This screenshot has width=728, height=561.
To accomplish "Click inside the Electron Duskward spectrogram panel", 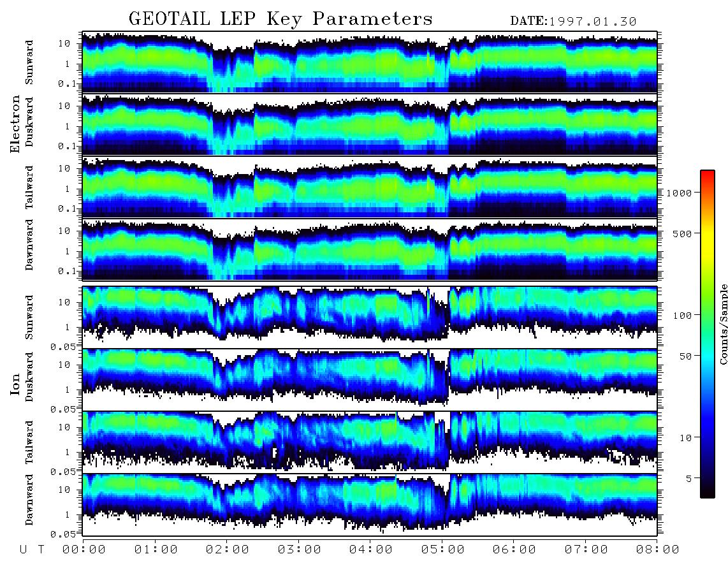I will 370,124.
